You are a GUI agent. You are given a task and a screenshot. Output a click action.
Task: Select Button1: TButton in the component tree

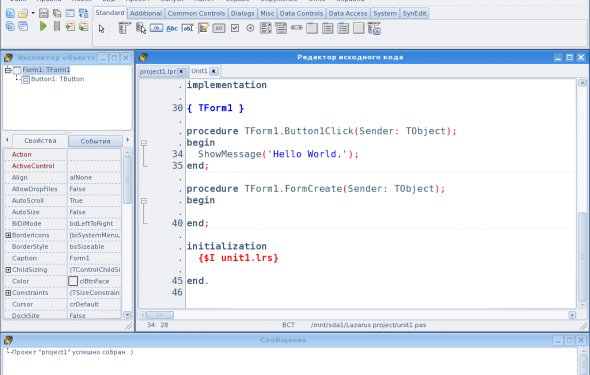click(x=57, y=79)
